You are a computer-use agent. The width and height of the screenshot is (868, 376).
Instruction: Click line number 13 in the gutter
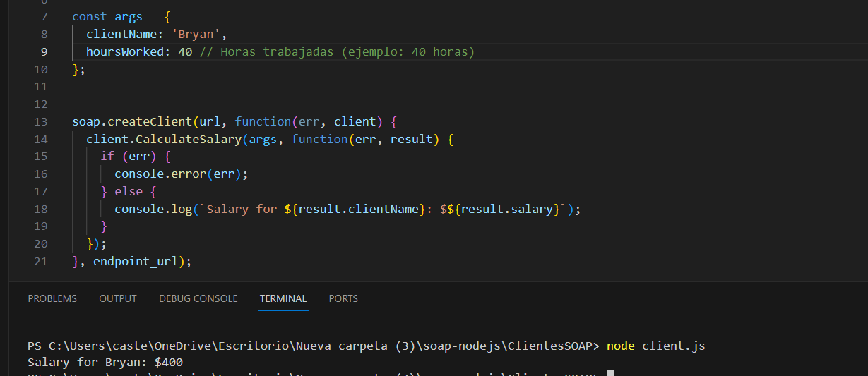[x=41, y=121]
